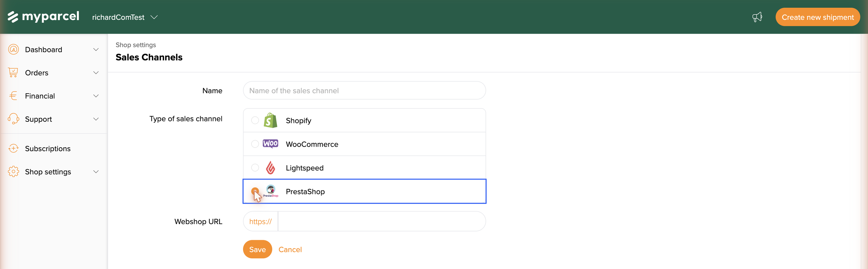Click the https:// prefix label
The height and width of the screenshot is (269, 868).
point(260,221)
